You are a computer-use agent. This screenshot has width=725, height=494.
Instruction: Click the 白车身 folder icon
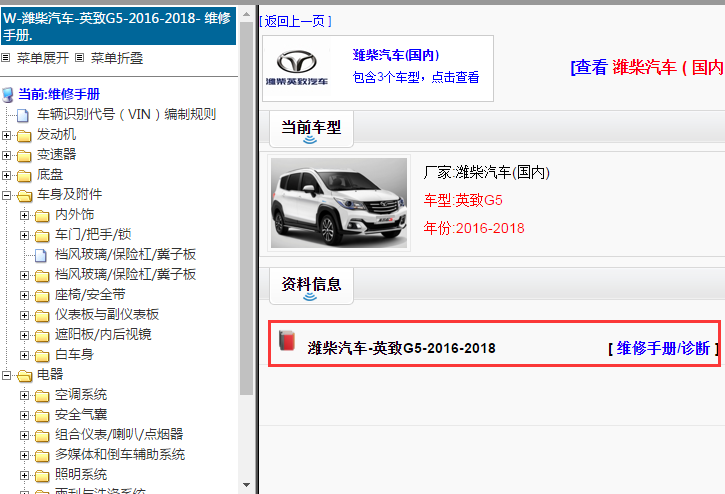coord(42,355)
